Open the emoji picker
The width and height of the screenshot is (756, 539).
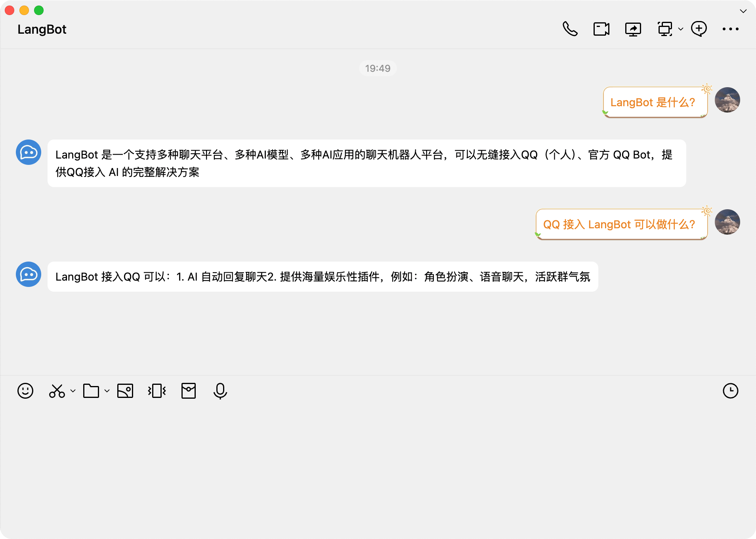[25, 391]
